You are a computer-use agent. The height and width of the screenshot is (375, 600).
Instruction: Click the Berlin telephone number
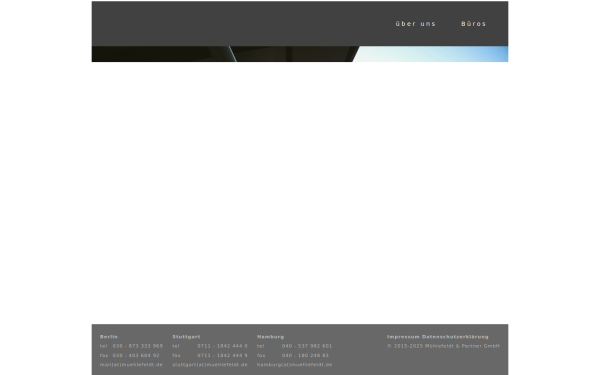pos(138,346)
